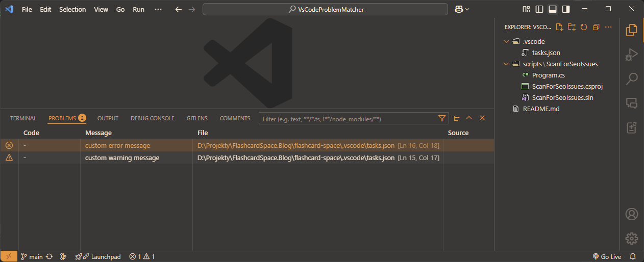Select the PROBLEMS tab
This screenshot has height=262, width=644.
coord(67,118)
